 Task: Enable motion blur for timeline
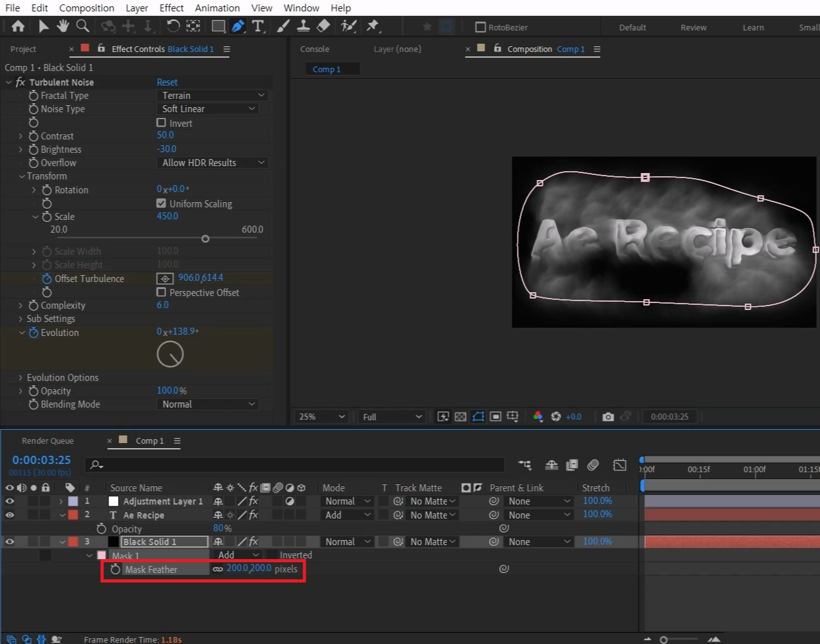click(593, 465)
